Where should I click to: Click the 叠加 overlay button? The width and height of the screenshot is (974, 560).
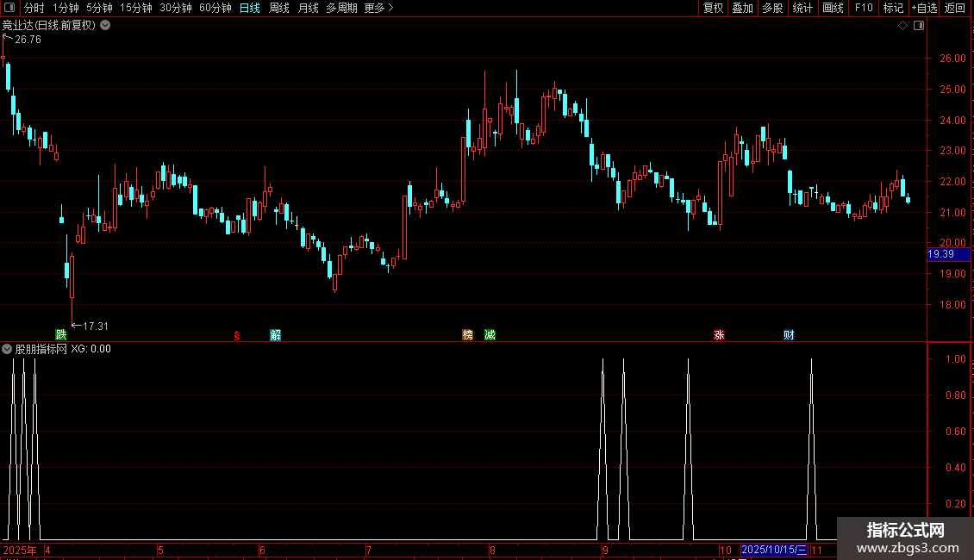[x=743, y=8]
